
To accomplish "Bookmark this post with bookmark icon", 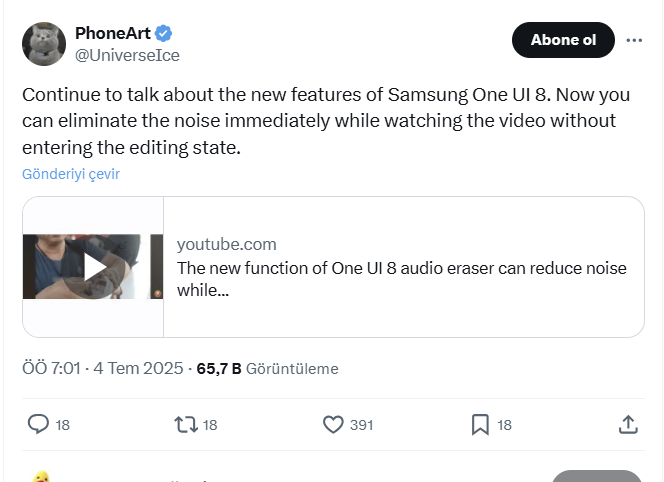I will [x=480, y=424].
